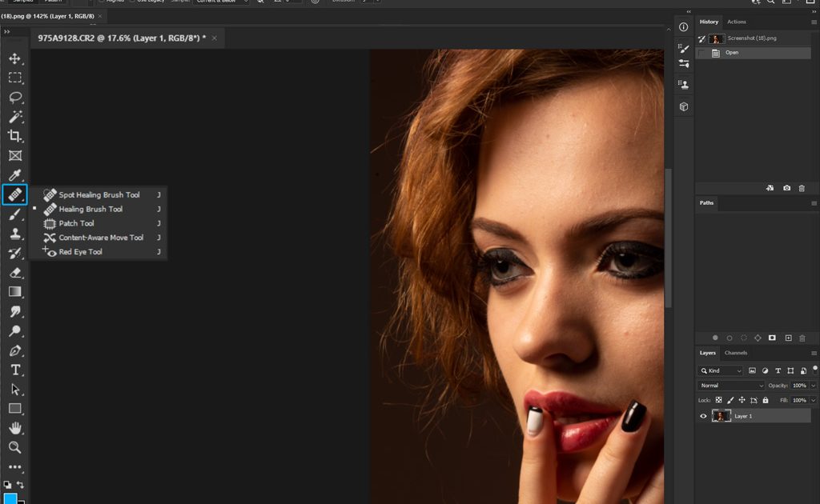Image resolution: width=820 pixels, height=504 pixels.
Task: Open Layers panel menu
Action: pyautogui.click(x=814, y=353)
